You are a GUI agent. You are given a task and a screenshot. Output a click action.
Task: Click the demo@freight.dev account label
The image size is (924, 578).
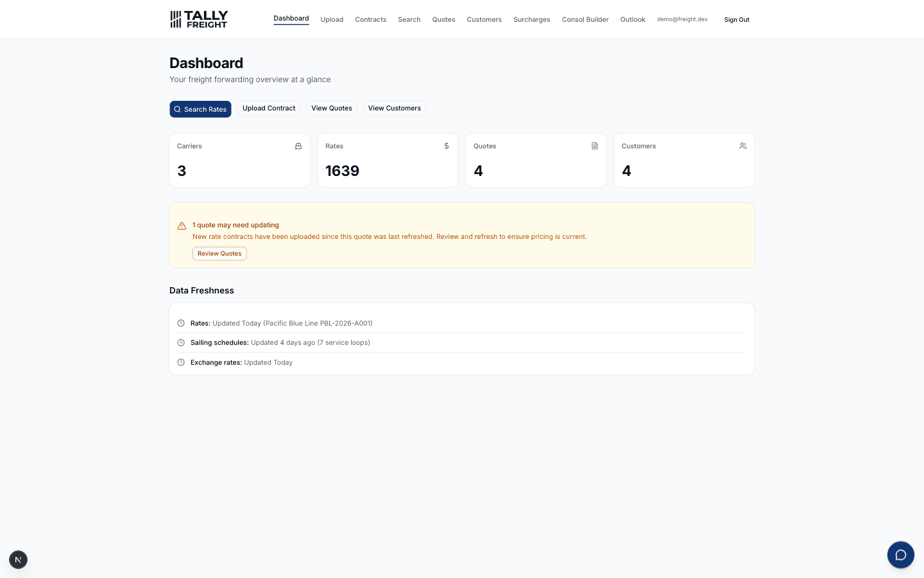[681, 19]
